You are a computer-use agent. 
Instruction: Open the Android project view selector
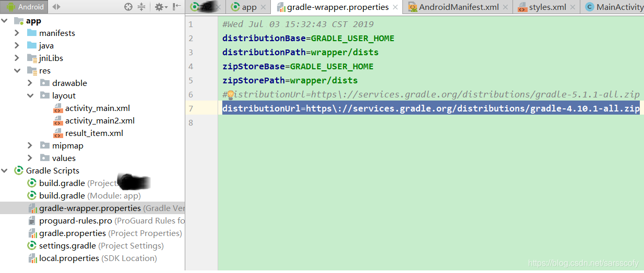click(x=25, y=7)
